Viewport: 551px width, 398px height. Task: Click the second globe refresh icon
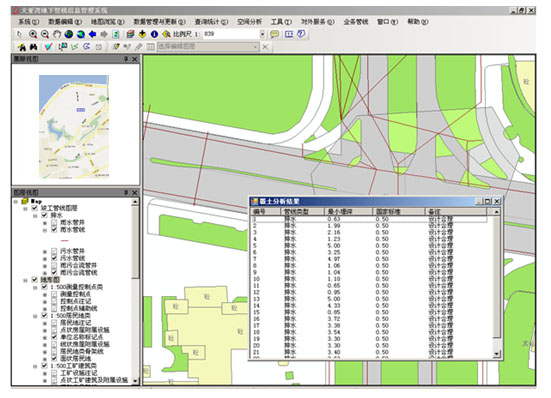(80, 34)
